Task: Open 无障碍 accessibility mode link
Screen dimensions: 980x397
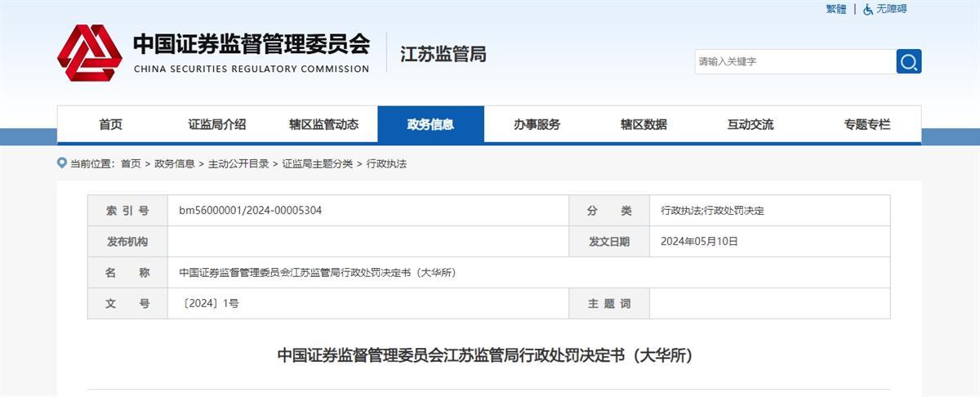Action: (892, 9)
